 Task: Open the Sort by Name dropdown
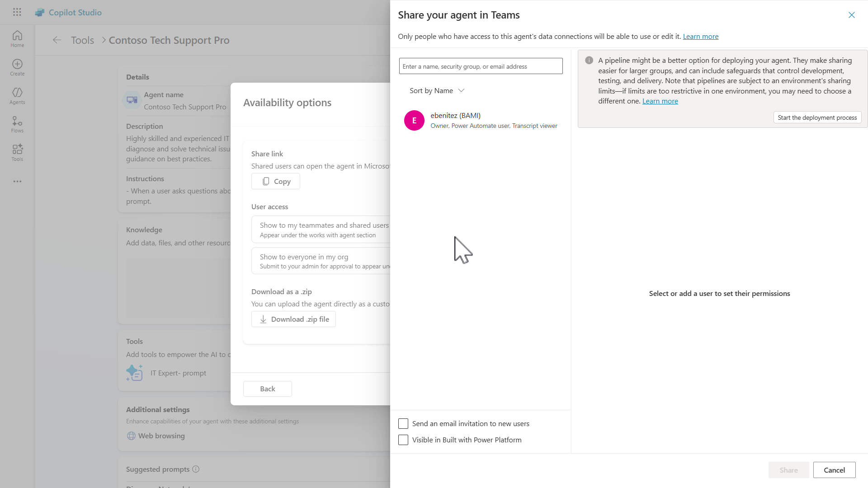[437, 90]
